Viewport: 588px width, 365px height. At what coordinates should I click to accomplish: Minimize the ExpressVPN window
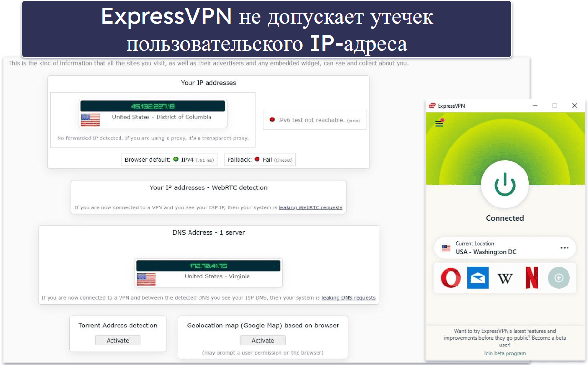coord(534,106)
